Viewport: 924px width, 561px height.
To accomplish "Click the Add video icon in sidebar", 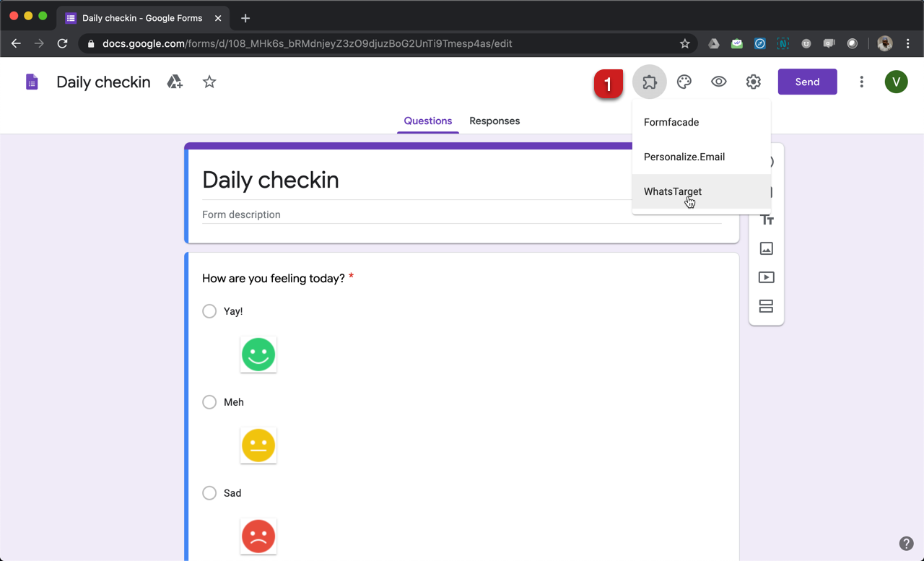I will click(x=767, y=277).
